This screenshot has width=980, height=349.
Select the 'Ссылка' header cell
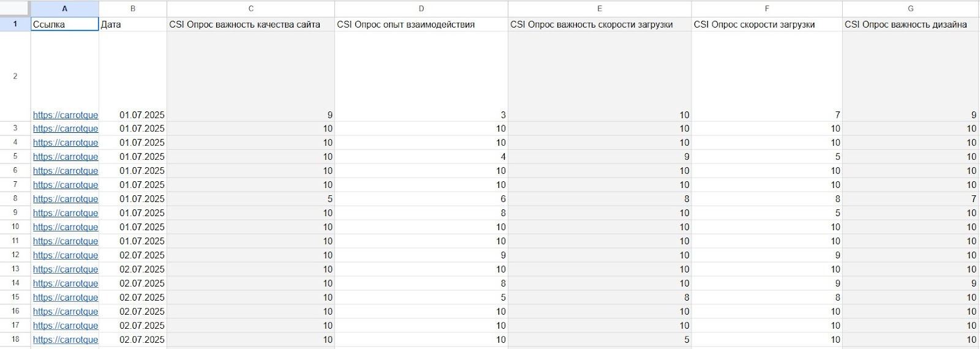click(64, 24)
